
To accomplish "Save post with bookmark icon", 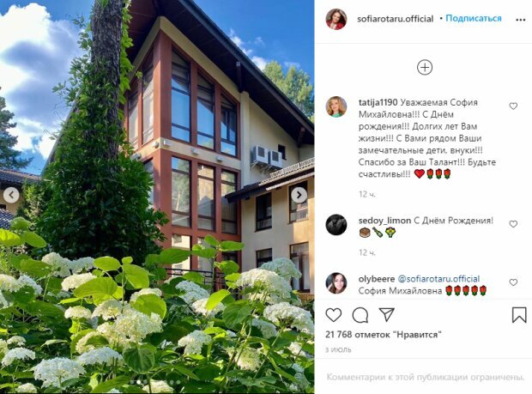I will click(x=519, y=315).
